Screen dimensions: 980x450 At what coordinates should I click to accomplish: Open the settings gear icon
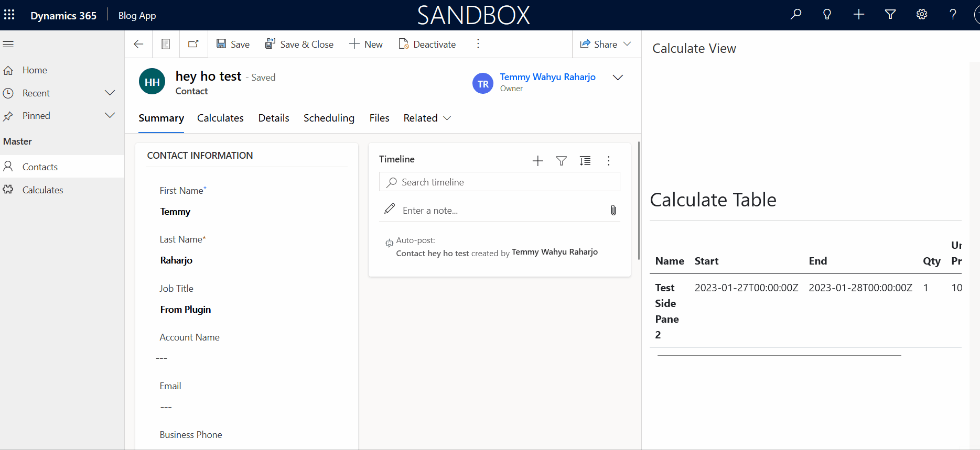pos(922,15)
